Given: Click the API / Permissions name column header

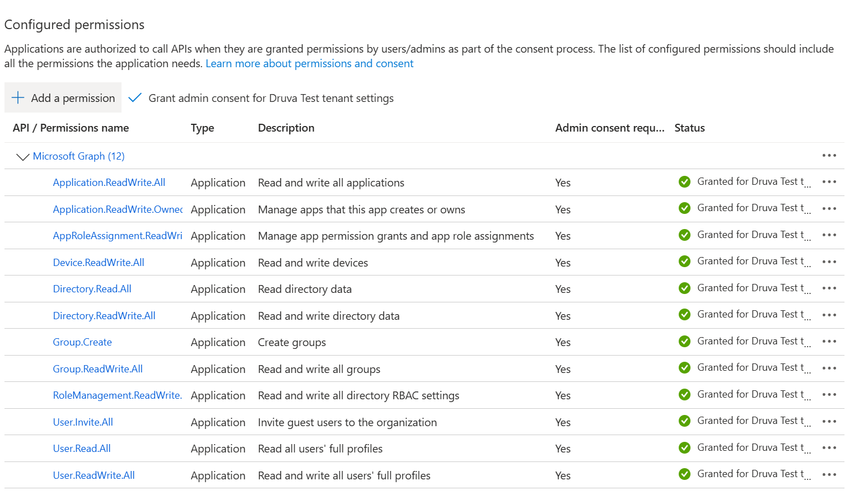Looking at the screenshot, I should coord(71,128).
